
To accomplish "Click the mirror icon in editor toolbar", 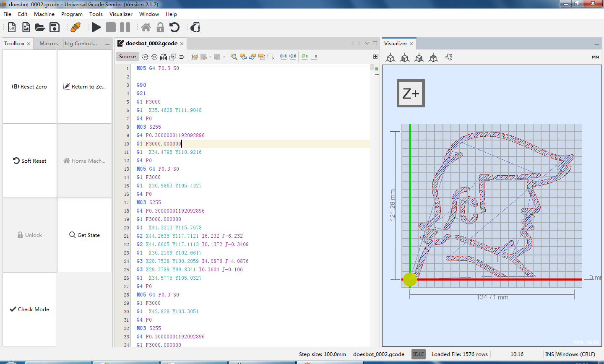I will click(163, 57).
